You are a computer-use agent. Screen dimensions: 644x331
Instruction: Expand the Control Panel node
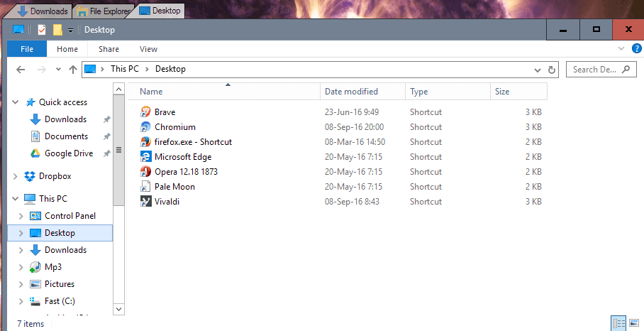click(x=21, y=216)
